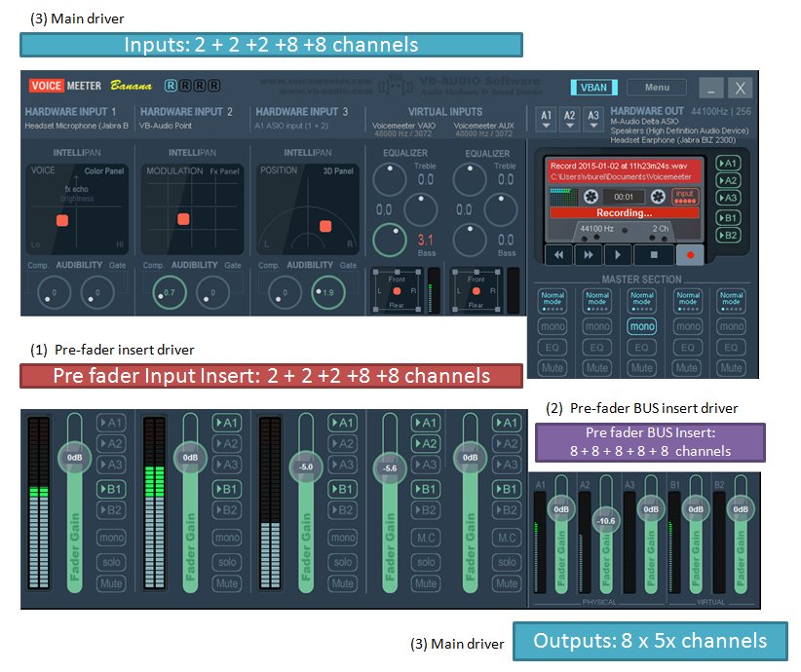Image resolution: width=801 pixels, height=672 pixels.
Task: Open the A2 hardware out device dropdown
Action: click(x=570, y=120)
